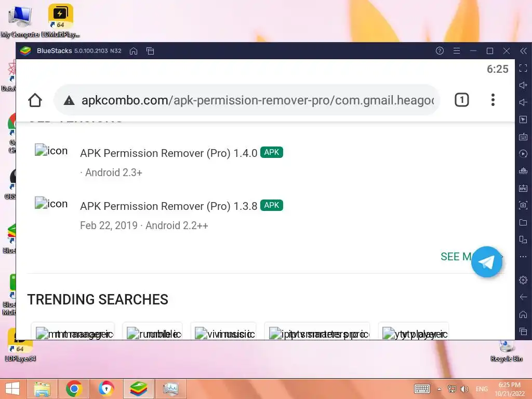The height and width of the screenshot is (399, 532).
Task: Open the LDPlayer64 desktop shortcut
Action: point(20,345)
